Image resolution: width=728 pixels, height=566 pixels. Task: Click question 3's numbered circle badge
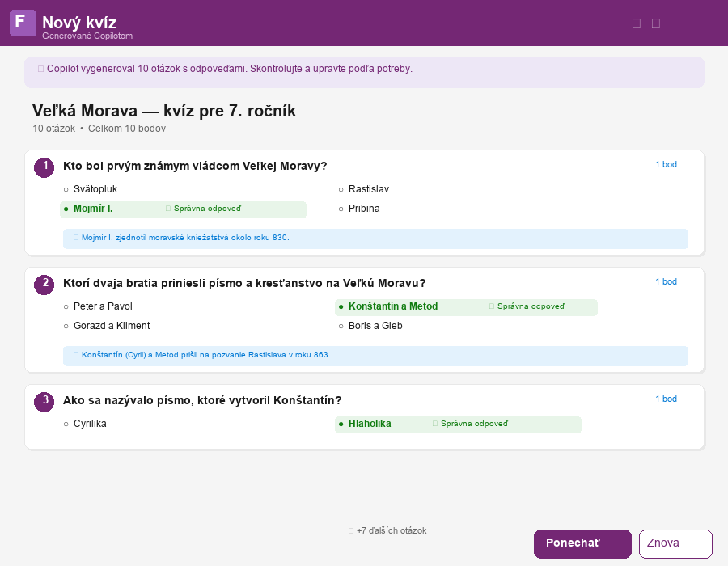44,402
